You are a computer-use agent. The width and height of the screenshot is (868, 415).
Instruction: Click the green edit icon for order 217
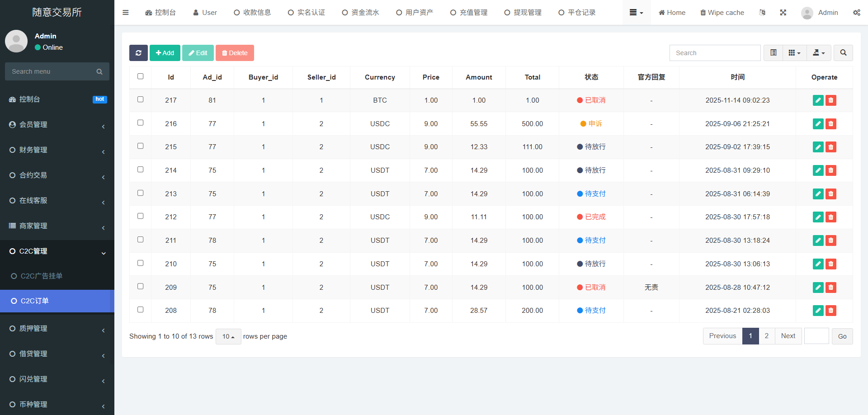(x=818, y=100)
